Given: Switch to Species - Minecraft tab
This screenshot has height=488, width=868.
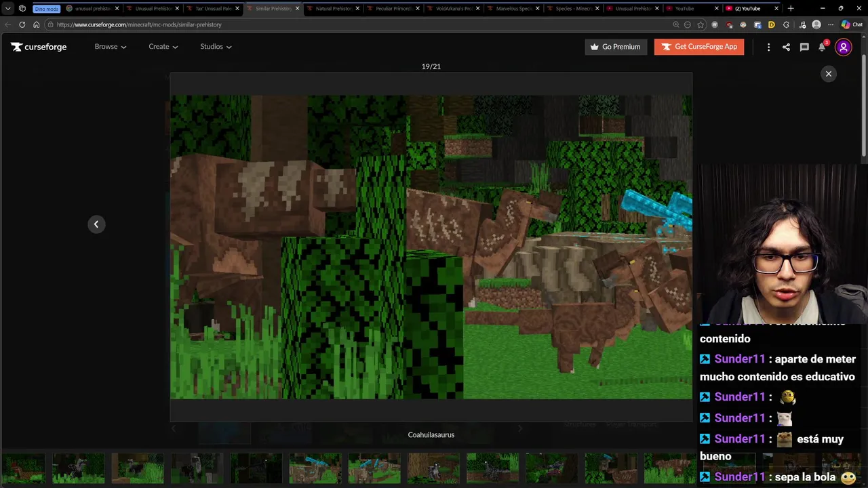Looking at the screenshot, I should coord(573,9).
